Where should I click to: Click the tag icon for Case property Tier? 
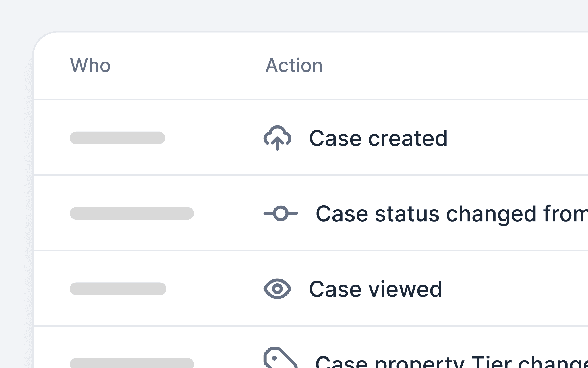pos(280,358)
